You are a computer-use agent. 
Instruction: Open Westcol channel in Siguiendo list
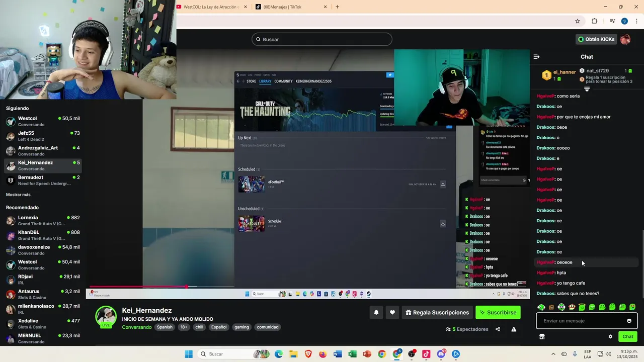point(43,121)
